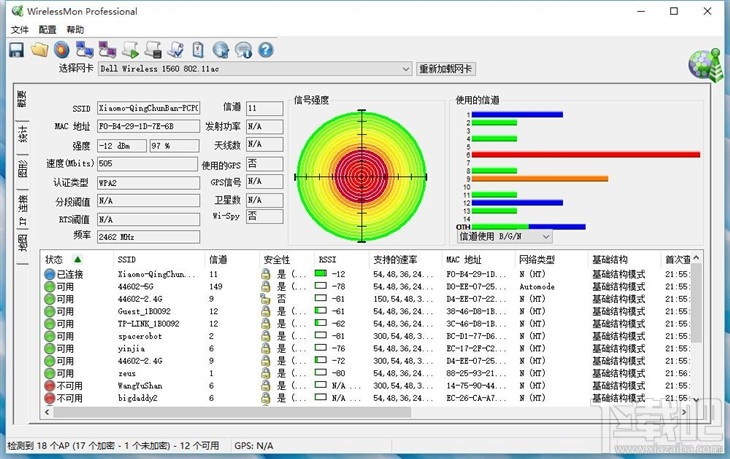
Task: Click the 网络类型 column header
Action: 552,259
